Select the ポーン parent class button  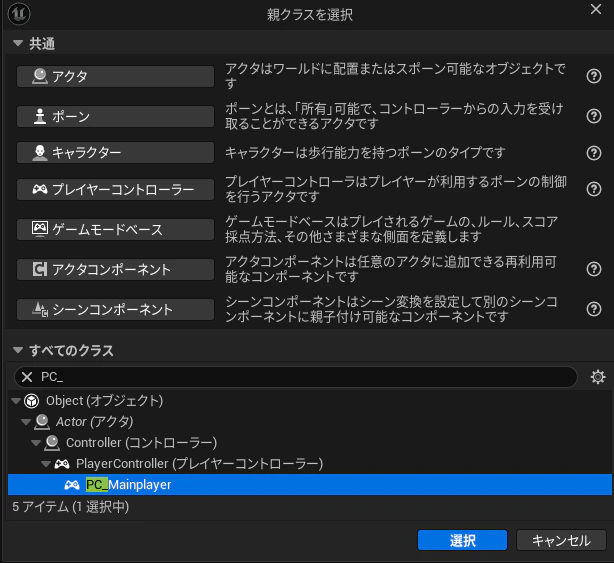click(x=116, y=116)
